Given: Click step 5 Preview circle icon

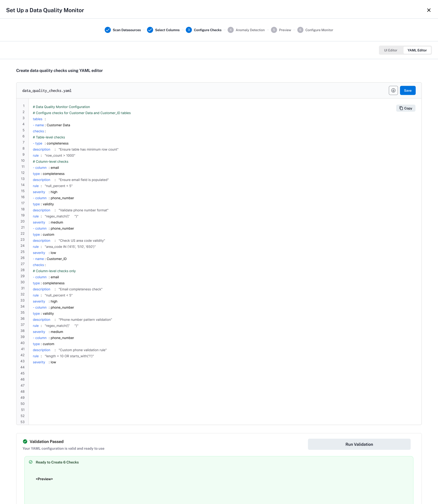Looking at the screenshot, I should click(274, 30).
